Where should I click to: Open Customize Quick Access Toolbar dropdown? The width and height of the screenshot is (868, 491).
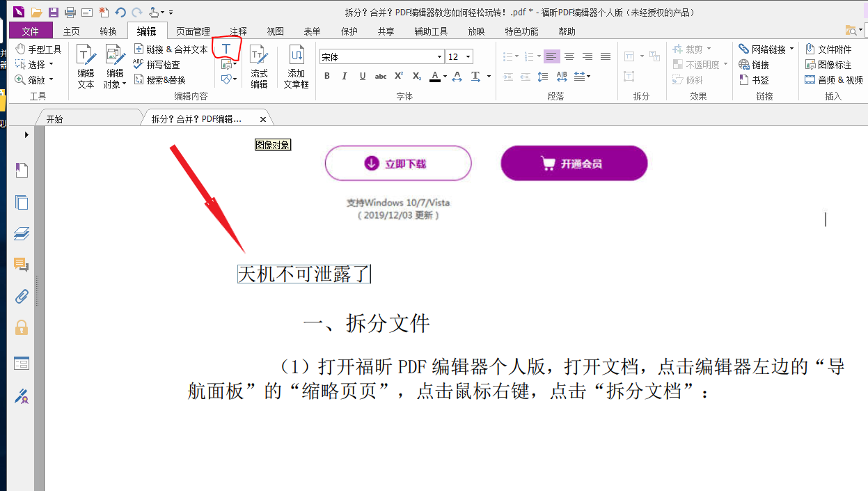click(171, 13)
